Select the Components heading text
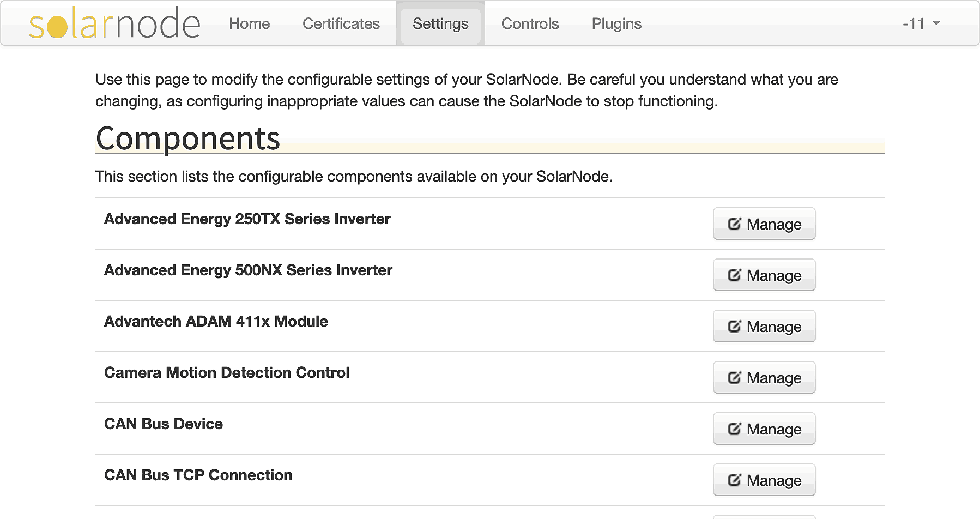The image size is (980, 519). [187, 139]
